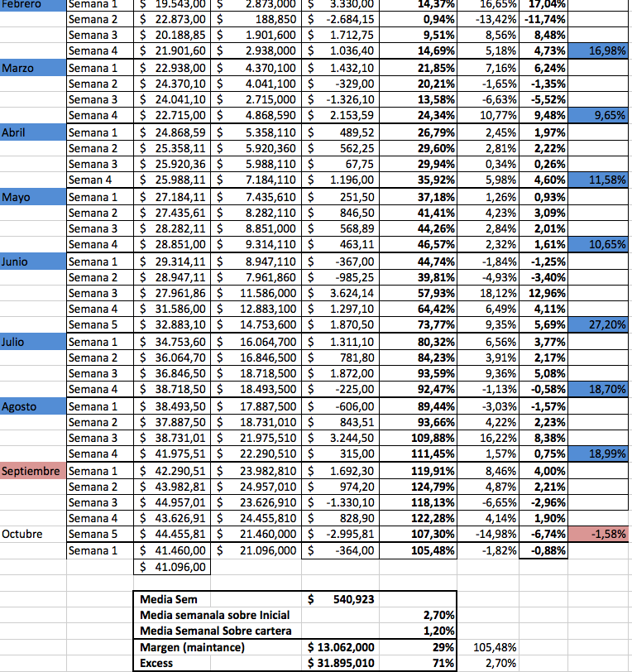Select the Abril month cell
Screen dimensions: 632x672
point(33,132)
